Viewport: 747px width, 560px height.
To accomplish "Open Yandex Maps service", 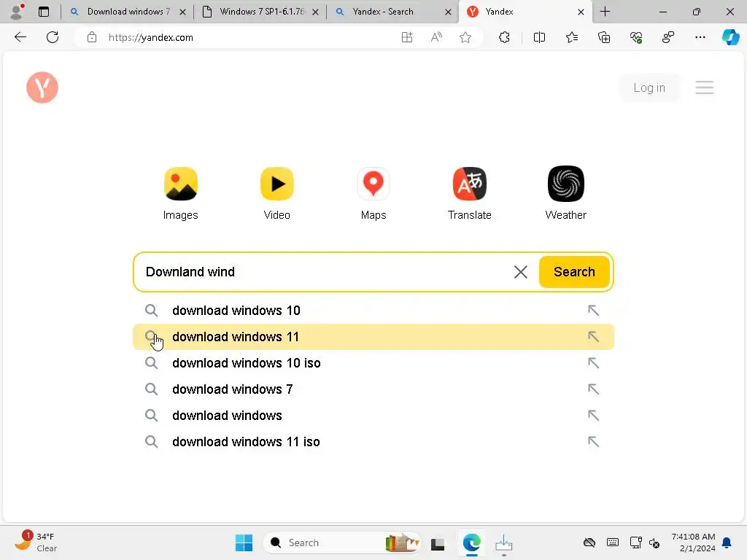I will click(373, 193).
